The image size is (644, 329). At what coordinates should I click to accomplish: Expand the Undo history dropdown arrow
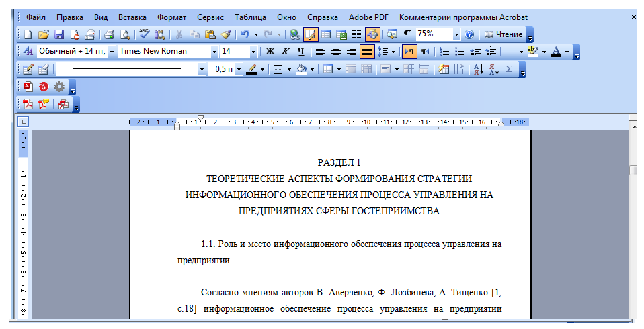256,34
